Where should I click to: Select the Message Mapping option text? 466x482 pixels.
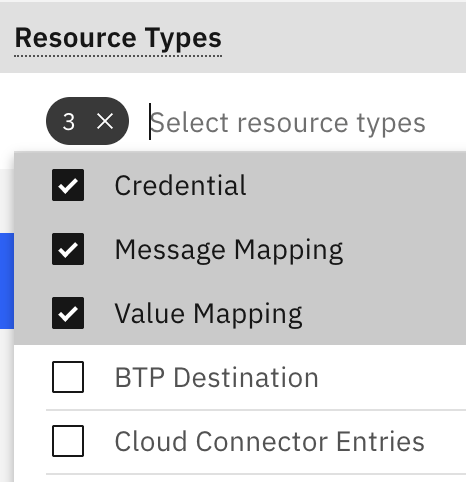[229, 250]
